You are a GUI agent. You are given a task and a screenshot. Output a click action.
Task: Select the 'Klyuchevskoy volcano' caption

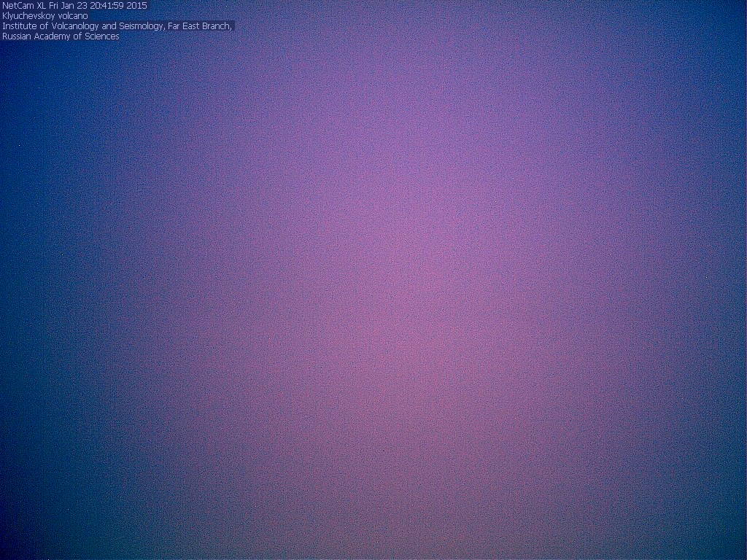45,16
